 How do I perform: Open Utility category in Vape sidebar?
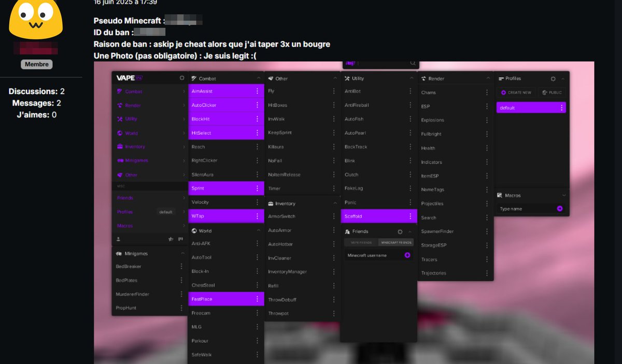click(x=150, y=119)
